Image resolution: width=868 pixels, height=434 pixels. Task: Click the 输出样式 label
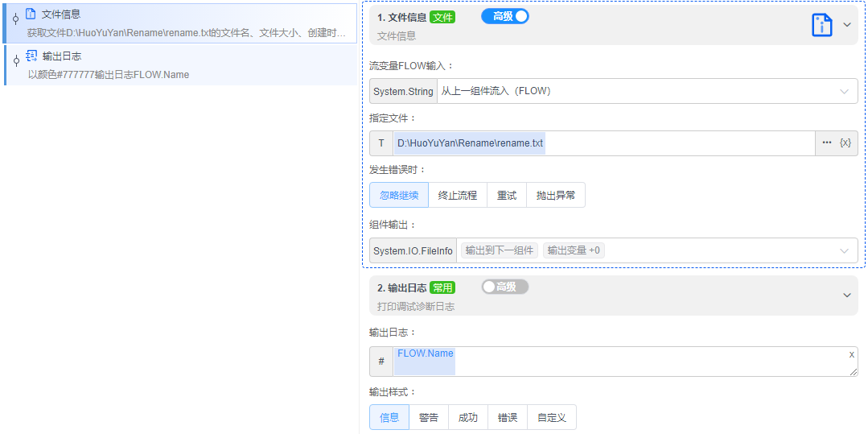[x=392, y=392]
